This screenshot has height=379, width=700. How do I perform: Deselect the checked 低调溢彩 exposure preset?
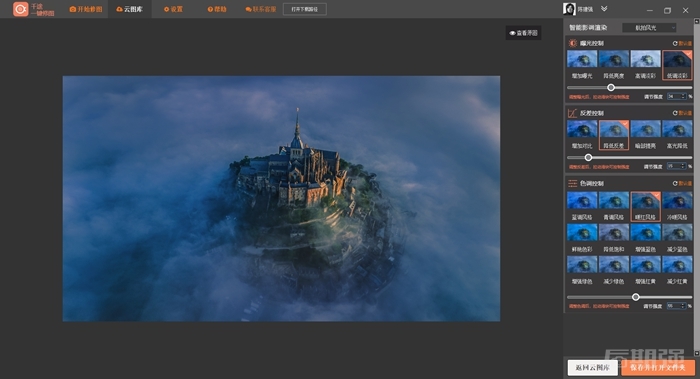click(677, 65)
